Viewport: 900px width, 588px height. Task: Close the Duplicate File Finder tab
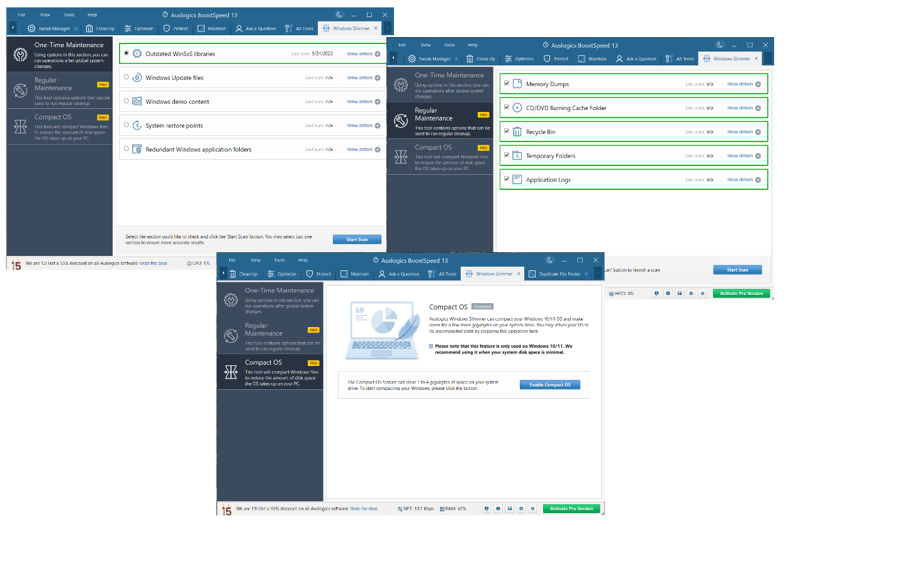586,274
